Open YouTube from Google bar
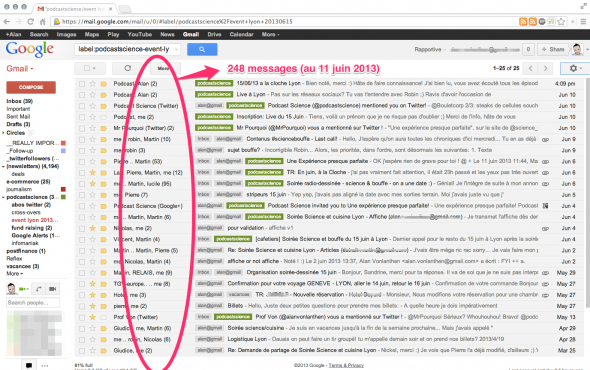The image size is (590, 370). coord(140,34)
